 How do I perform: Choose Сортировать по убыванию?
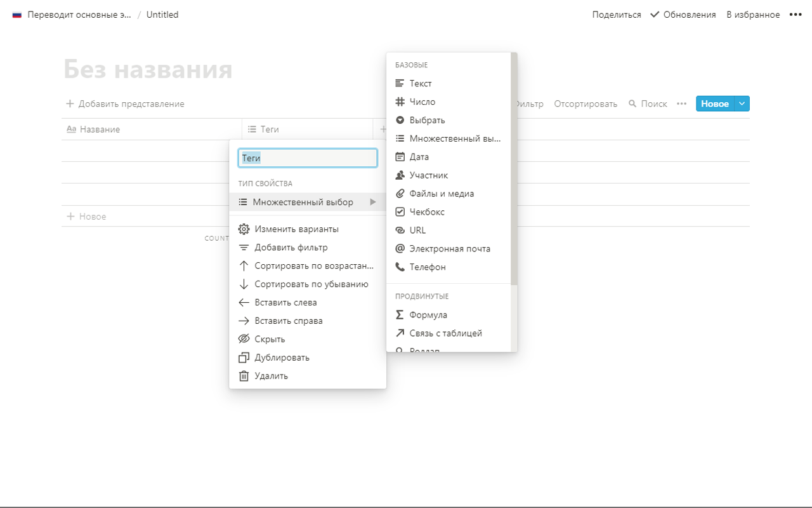311,284
